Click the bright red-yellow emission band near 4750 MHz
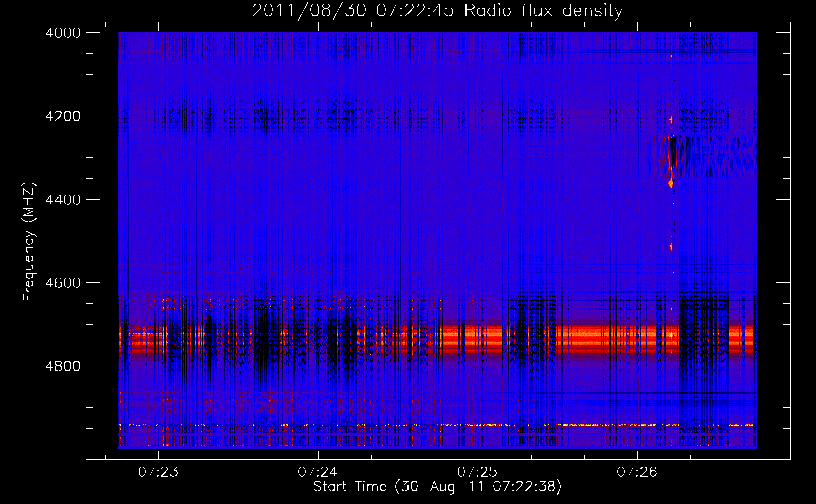Viewport: 816px width, 504px height. pos(437,339)
